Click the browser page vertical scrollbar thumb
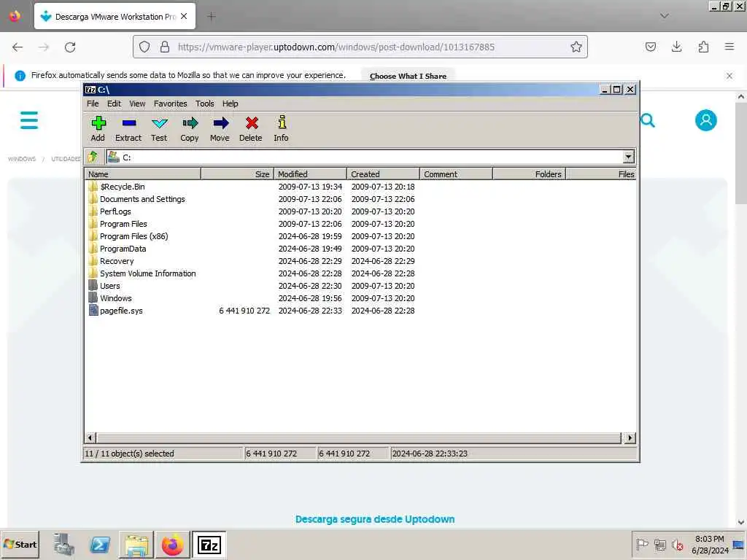747x560 pixels. pos(741,153)
